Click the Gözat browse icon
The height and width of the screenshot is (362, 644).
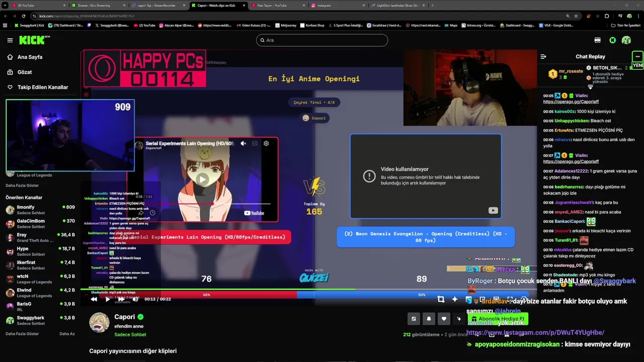[x=10, y=72]
